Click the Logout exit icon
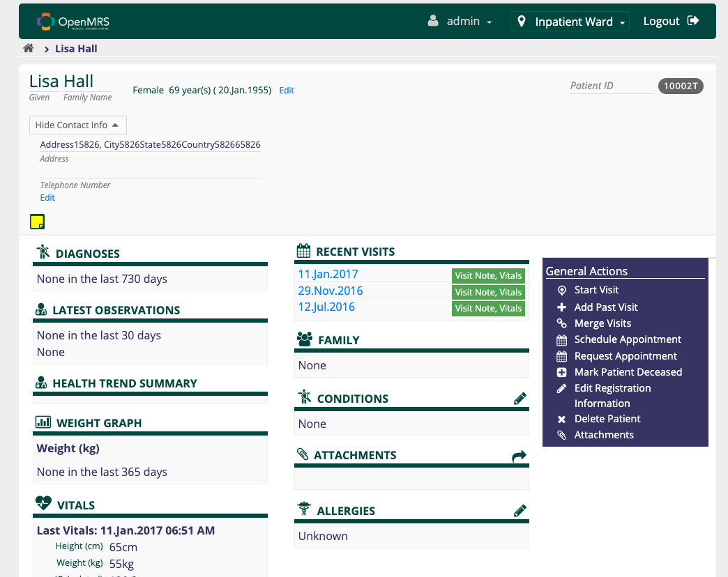Image resolution: width=728 pixels, height=577 pixels. click(x=693, y=21)
